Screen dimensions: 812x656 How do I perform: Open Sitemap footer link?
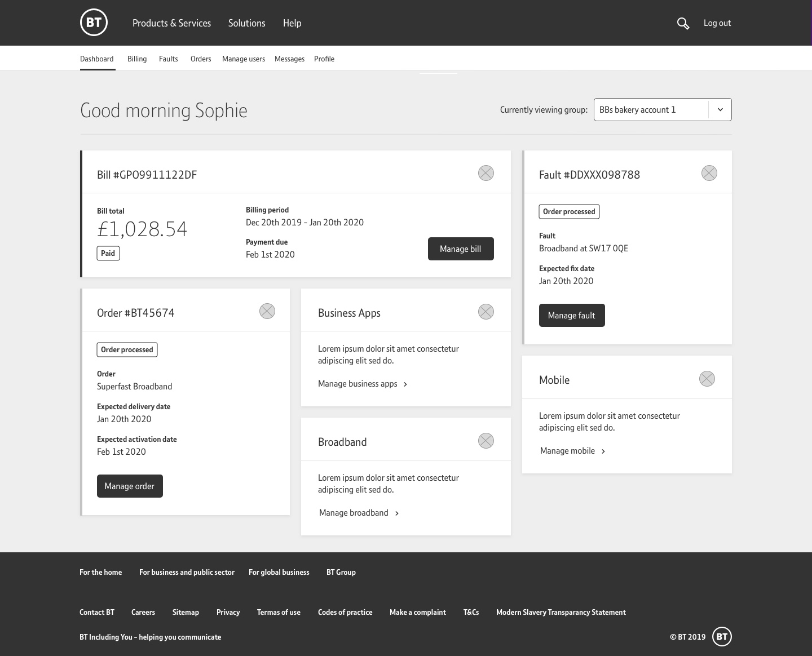point(186,612)
